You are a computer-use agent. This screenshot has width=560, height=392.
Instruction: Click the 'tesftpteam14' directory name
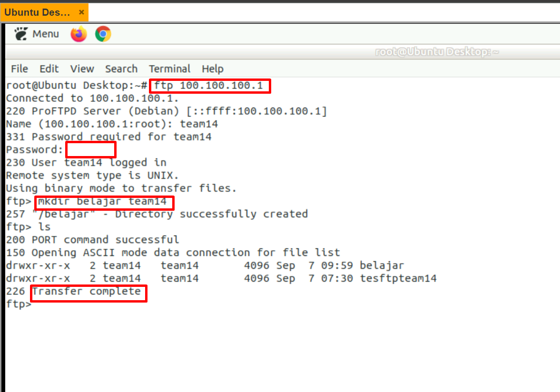point(398,278)
